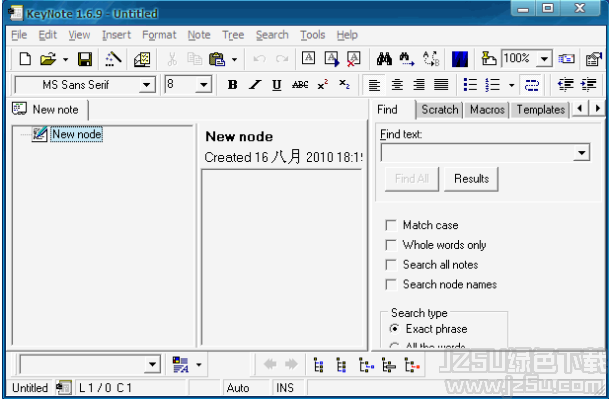
Task: Select the New node tree item
Action: [77, 134]
